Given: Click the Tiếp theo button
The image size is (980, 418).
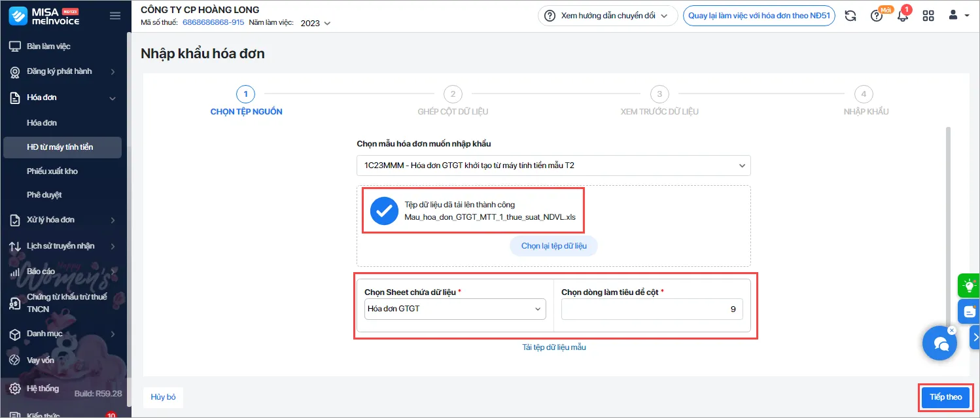Looking at the screenshot, I should click(x=945, y=397).
